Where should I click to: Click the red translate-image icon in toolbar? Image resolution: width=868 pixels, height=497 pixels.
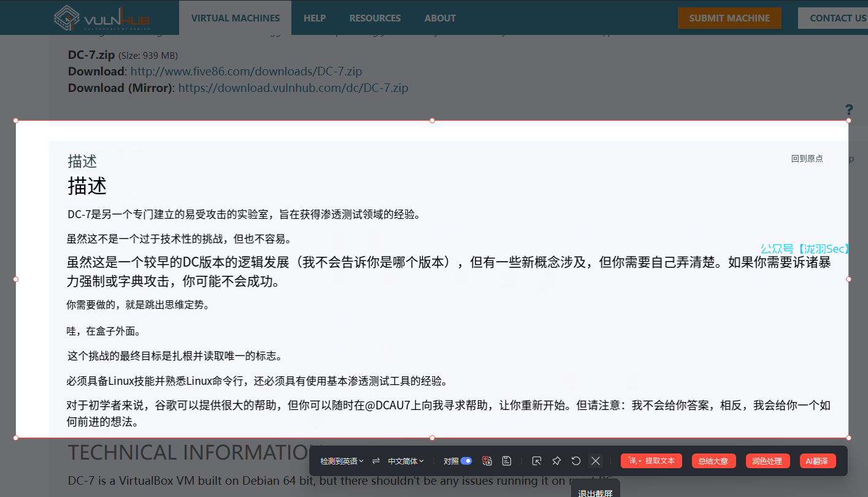[488, 461]
